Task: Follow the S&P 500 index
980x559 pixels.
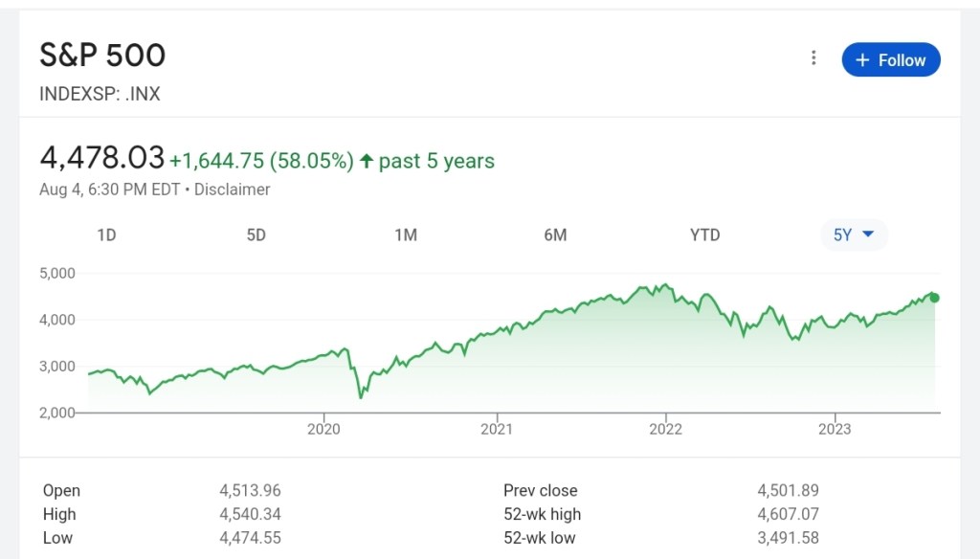Action: pos(891,59)
